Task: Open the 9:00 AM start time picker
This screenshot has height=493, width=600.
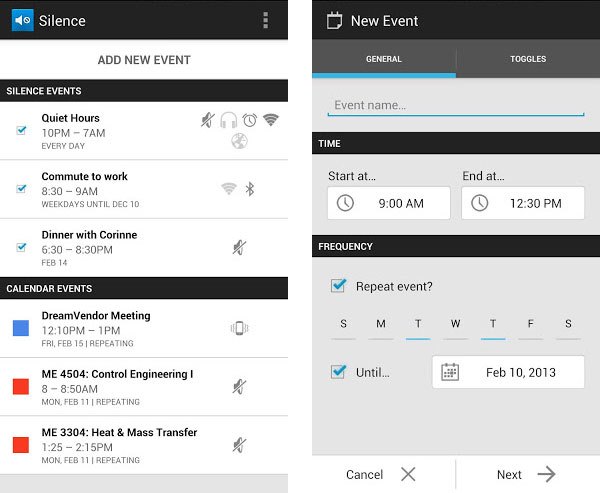Action: pyautogui.click(x=389, y=203)
